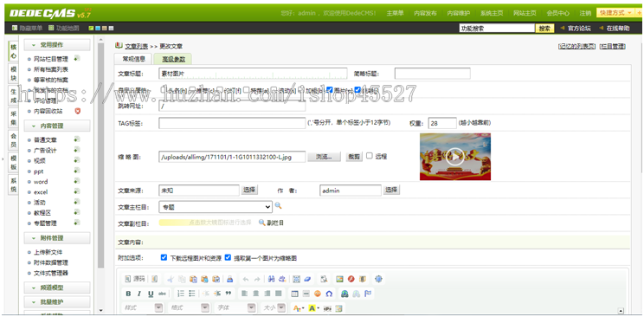
Task: Click the insert Flash icon
Action: point(351,279)
